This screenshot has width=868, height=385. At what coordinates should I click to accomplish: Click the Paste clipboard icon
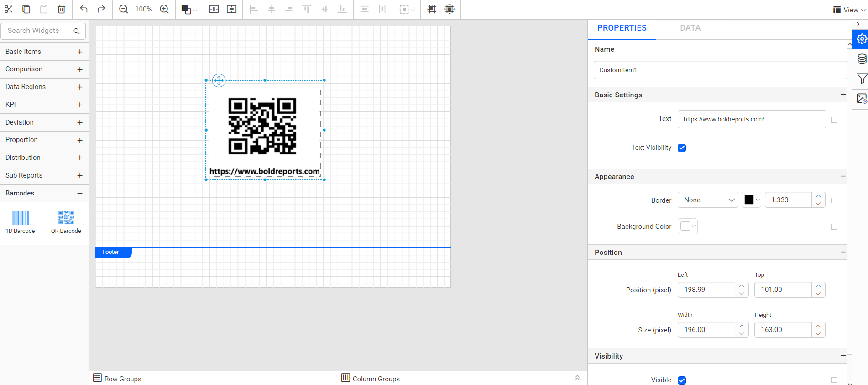click(44, 9)
